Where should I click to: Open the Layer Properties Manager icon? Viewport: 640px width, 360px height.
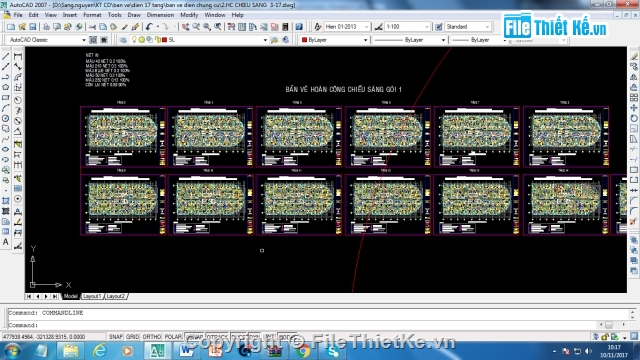(x=123, y=40)
